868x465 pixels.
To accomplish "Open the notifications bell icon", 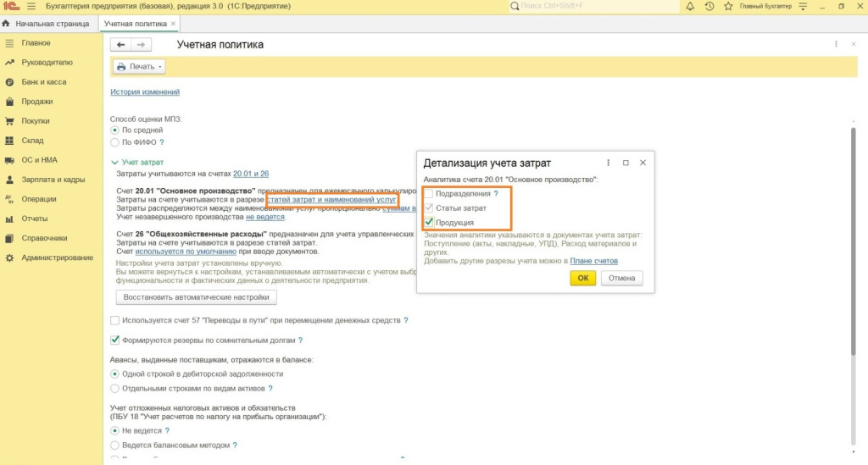I will 689,7.
